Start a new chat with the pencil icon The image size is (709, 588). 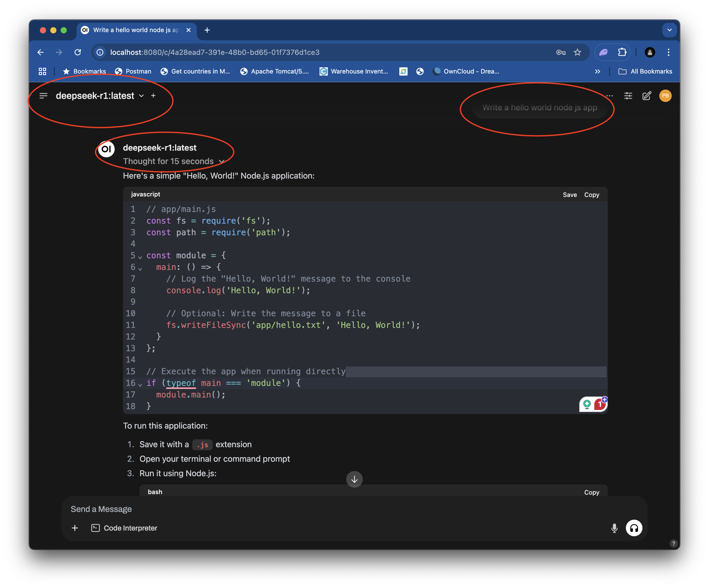(x=647, y=96)
